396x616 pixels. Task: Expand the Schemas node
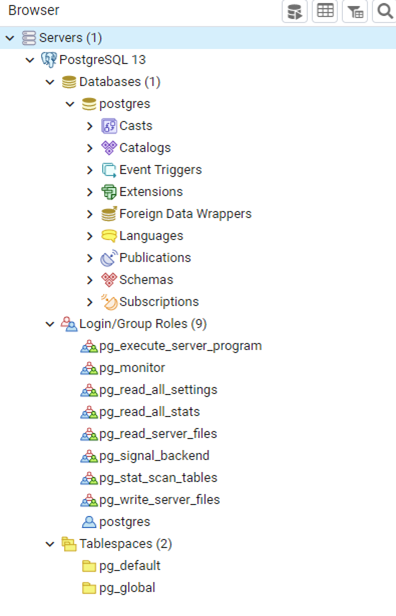click(x=90, y=280)
